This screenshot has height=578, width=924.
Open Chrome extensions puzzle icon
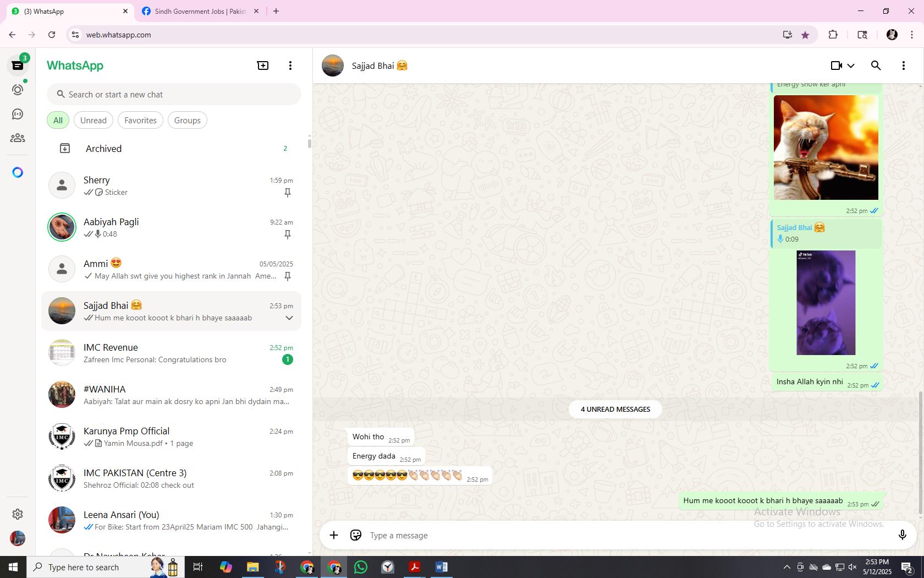[x=833, y=35]
